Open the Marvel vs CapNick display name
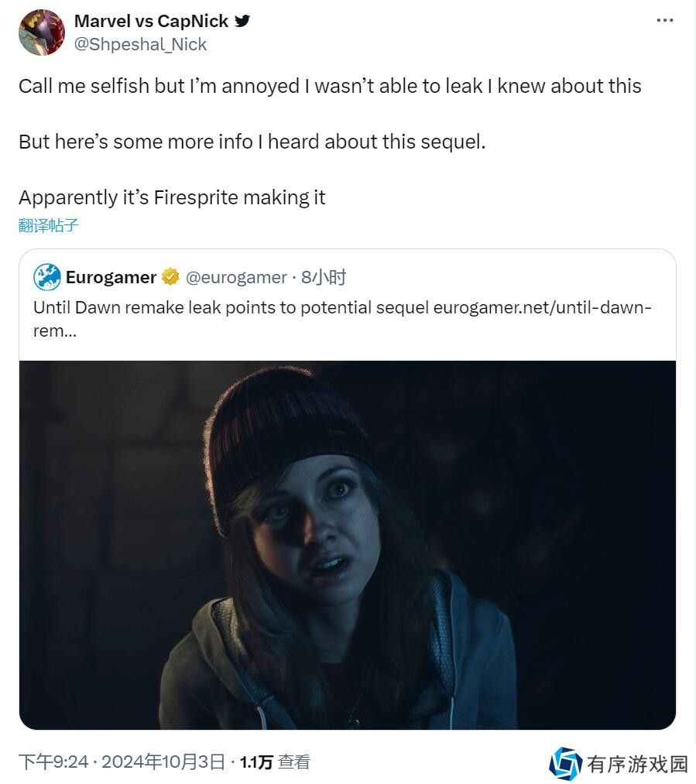696x784 pixels. pos(151,21)
